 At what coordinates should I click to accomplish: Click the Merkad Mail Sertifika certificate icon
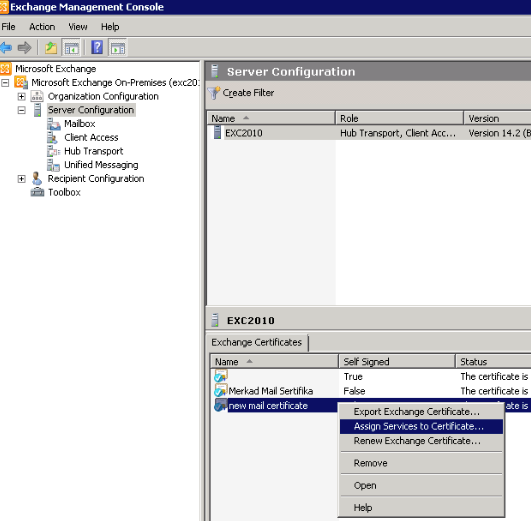(220, 391)
